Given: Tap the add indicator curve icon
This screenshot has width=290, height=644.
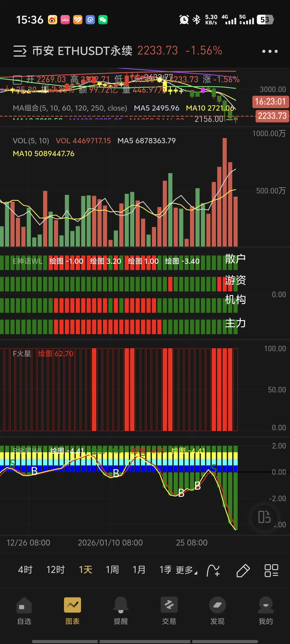Looking at the screenshot, I should pos(213,570).
